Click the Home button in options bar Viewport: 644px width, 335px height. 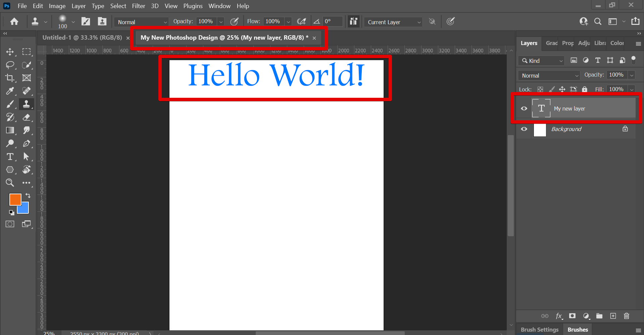(x=14, y=22)
